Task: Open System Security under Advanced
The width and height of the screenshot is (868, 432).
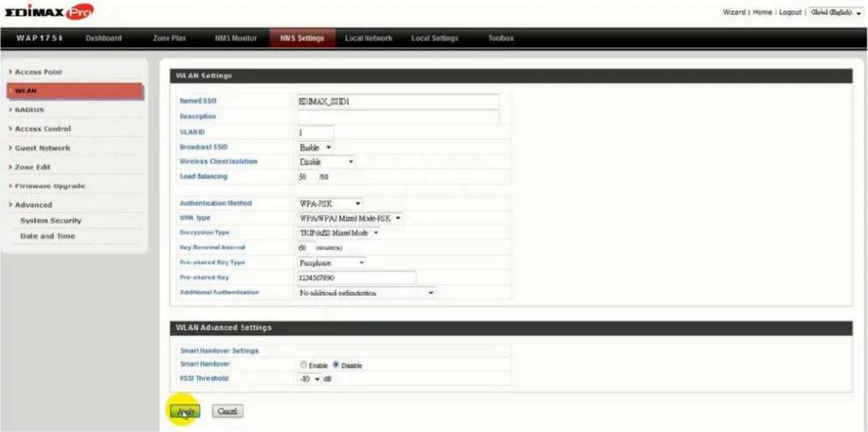Action: click(x=51, y=220)
